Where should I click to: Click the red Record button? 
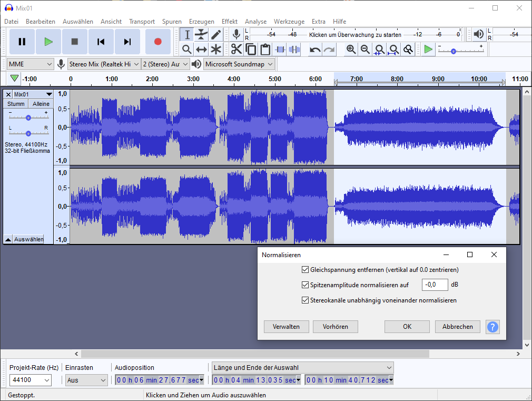[x=157, y=42]
